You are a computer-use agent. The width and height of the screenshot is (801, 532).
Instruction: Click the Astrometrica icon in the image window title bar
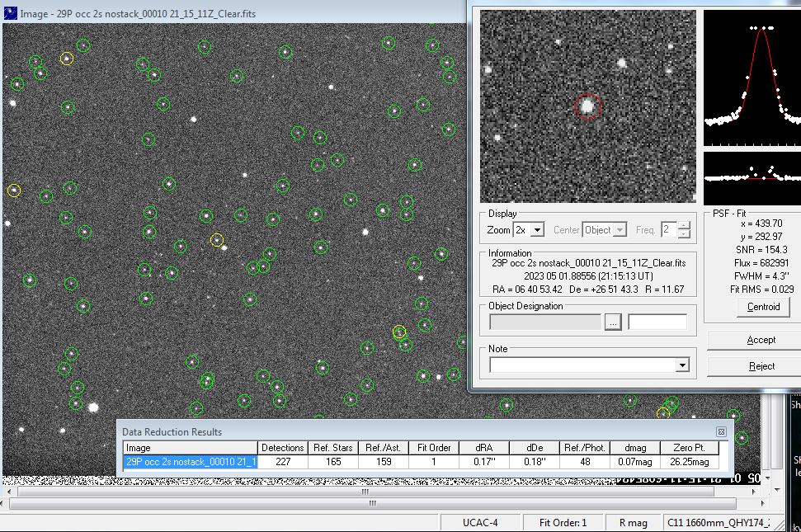point(10,13)
